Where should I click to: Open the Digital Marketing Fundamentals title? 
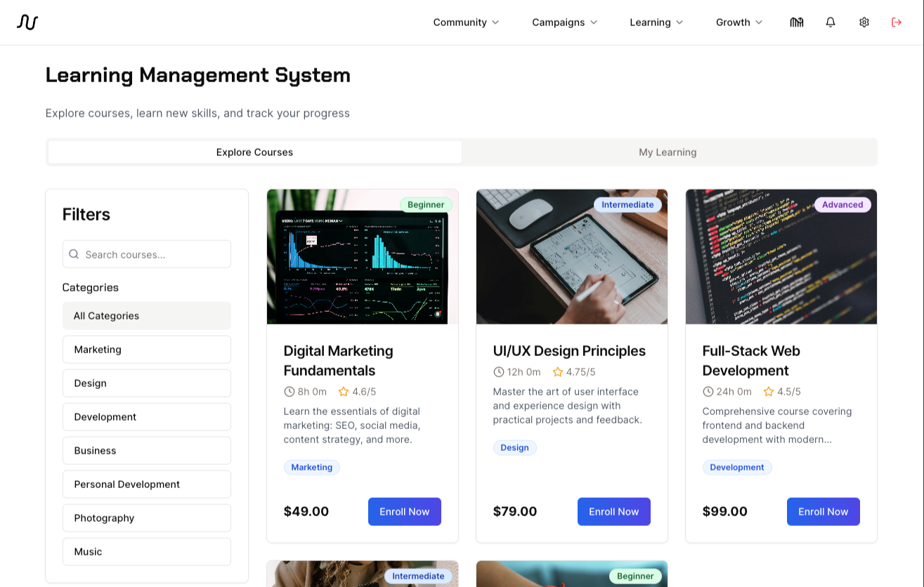click(x=339, y=361)
